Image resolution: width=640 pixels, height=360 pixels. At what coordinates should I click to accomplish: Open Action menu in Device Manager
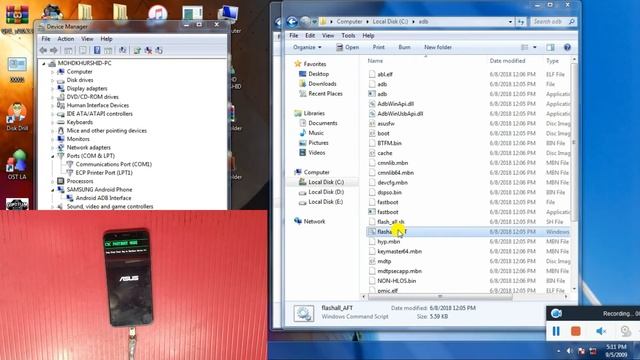click(x=65, y=39)
